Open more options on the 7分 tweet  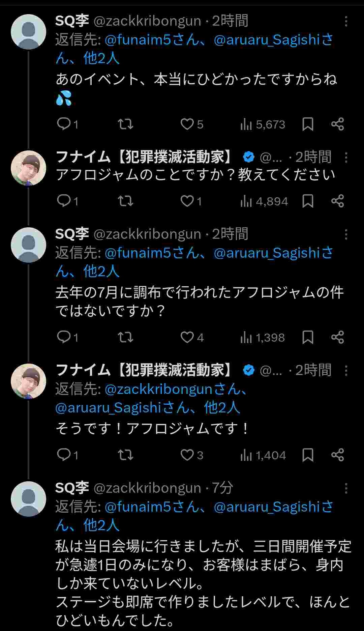[346, 488]
